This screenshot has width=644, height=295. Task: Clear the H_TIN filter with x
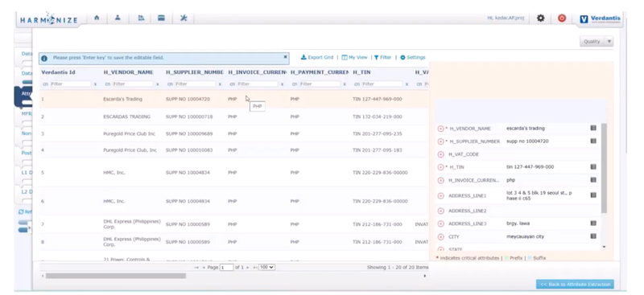click(407, 84)
